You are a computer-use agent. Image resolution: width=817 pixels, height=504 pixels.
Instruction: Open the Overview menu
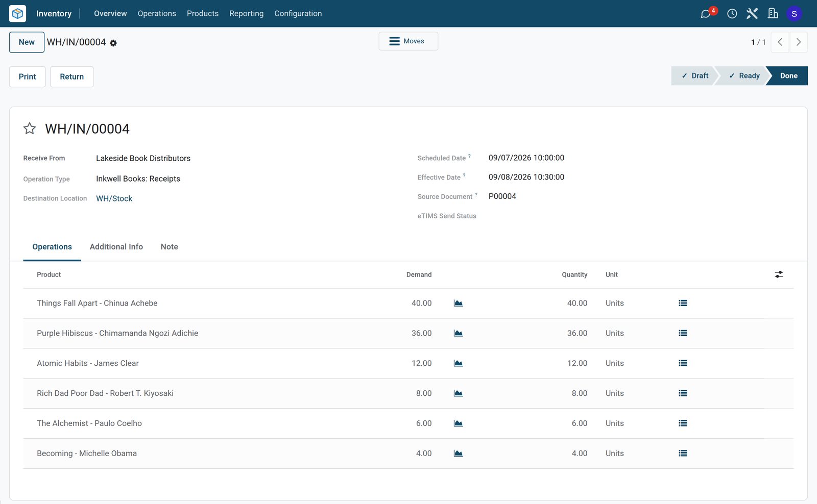click(110, 14)
